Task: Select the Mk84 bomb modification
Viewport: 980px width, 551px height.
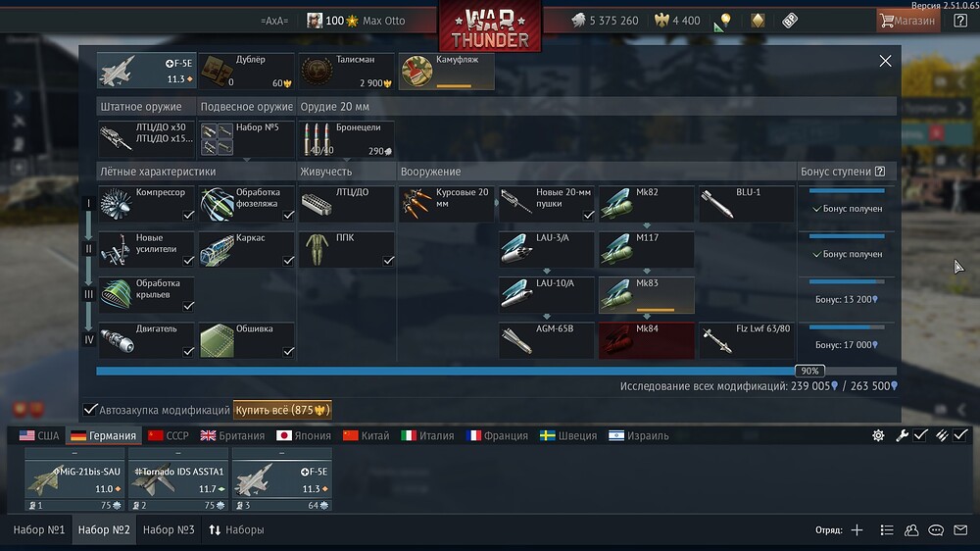Action: tap(646, 340)
